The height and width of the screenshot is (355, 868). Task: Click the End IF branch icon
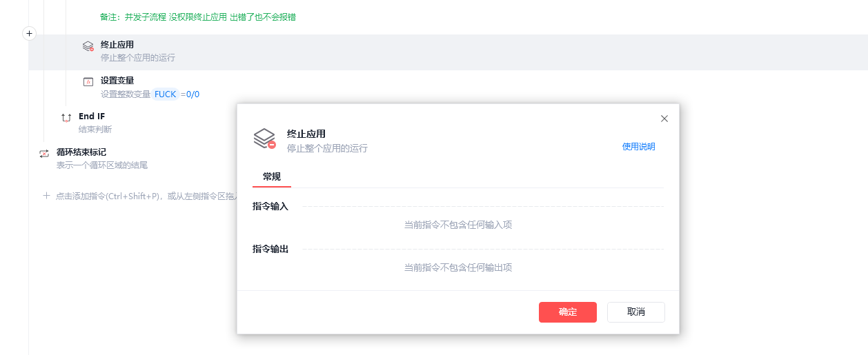click(x=66, y=118)
